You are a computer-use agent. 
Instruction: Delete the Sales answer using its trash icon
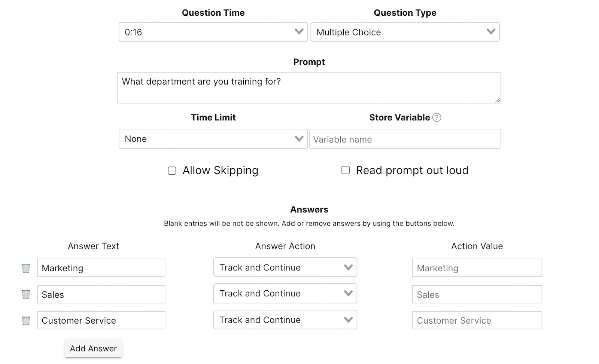[25, 294]
